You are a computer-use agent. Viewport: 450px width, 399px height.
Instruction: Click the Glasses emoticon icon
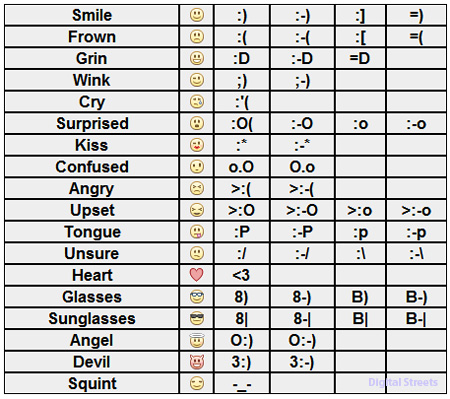197,297
